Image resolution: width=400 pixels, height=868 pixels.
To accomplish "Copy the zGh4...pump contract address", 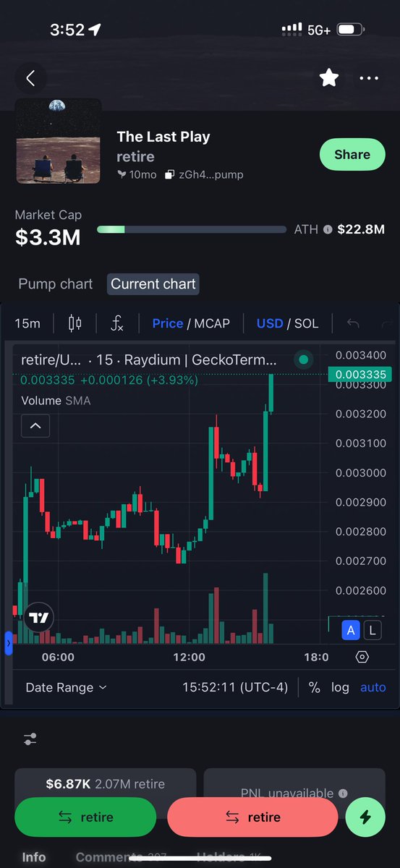I will pyautogui.click(x=204, y=174).
